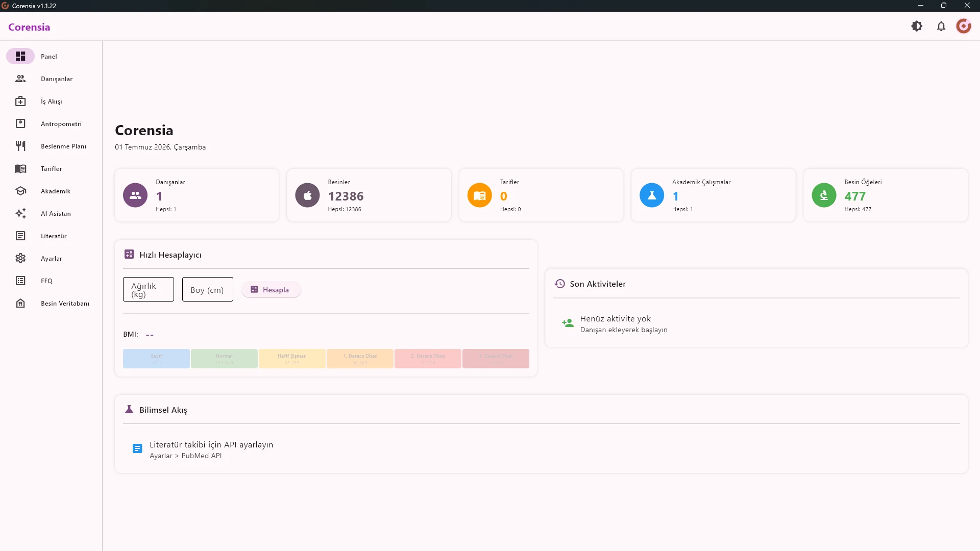The width and height of the screenshot is (980, 551).
Task: Select the blue Zayıf BMI segment
Action: [156, 359]
